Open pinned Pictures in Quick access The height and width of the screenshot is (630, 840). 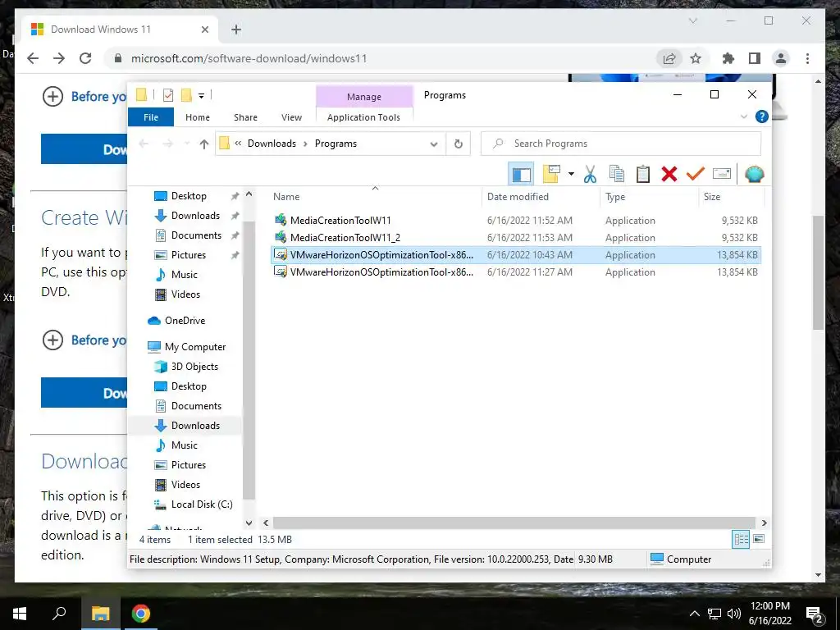click(189, 255)
